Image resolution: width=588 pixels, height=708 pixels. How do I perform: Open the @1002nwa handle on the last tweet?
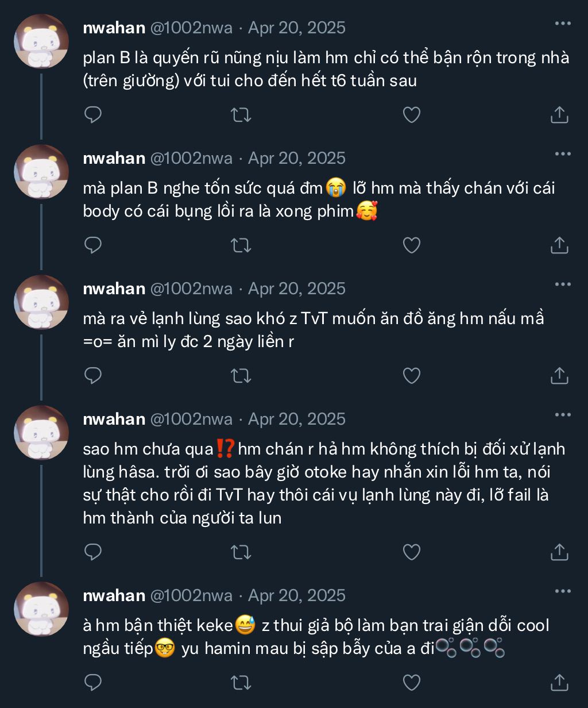tap(191, 595)
